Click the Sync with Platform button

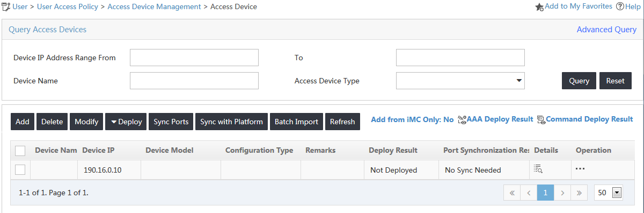[x=231, y=122]
